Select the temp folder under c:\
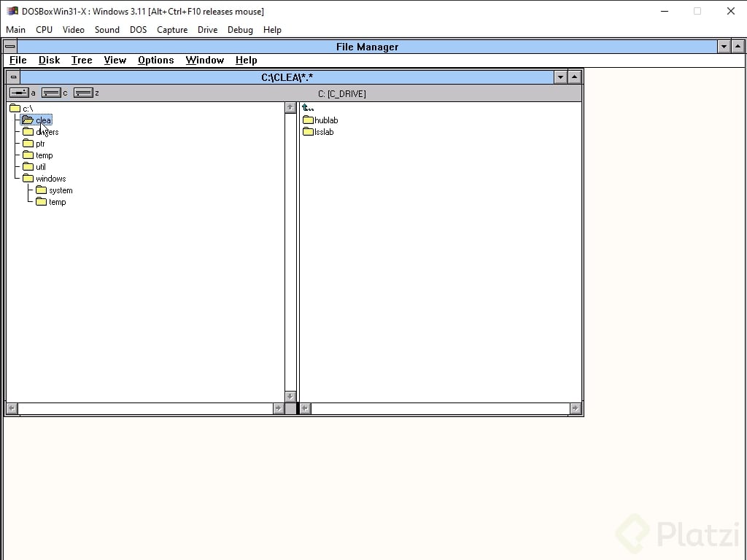The height and width of the screenshot is (560, 747). (38, 155)
